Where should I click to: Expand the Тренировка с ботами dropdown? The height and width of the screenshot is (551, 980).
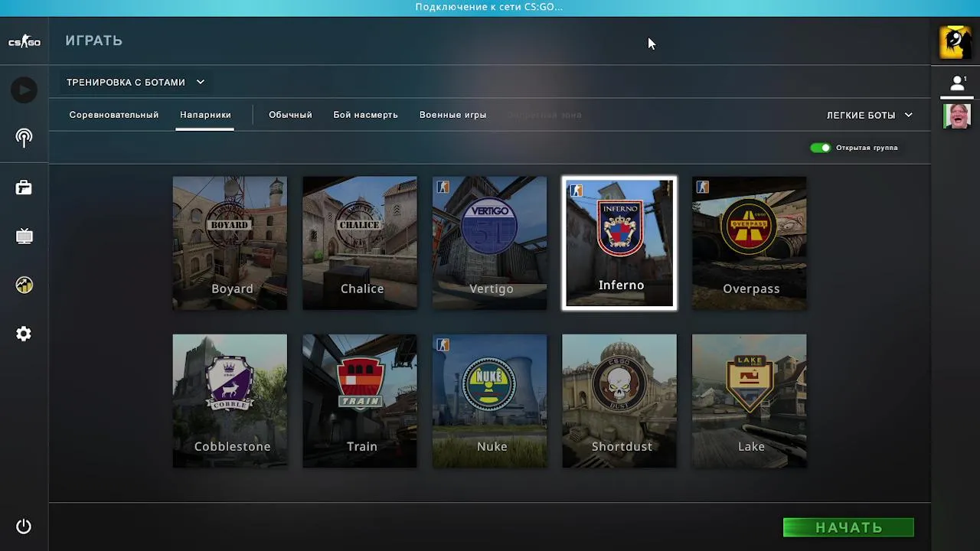pos(136,82)
